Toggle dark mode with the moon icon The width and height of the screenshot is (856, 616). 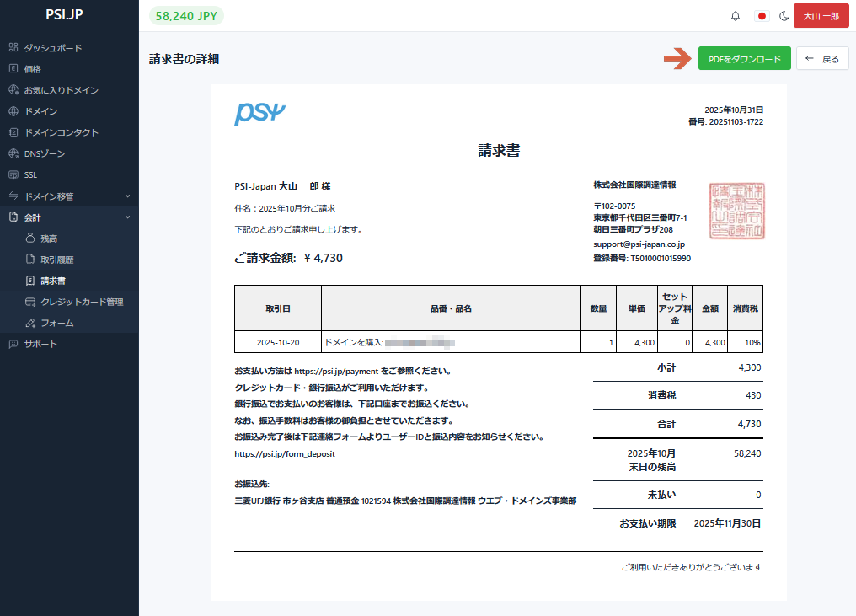tap(784, 16)
